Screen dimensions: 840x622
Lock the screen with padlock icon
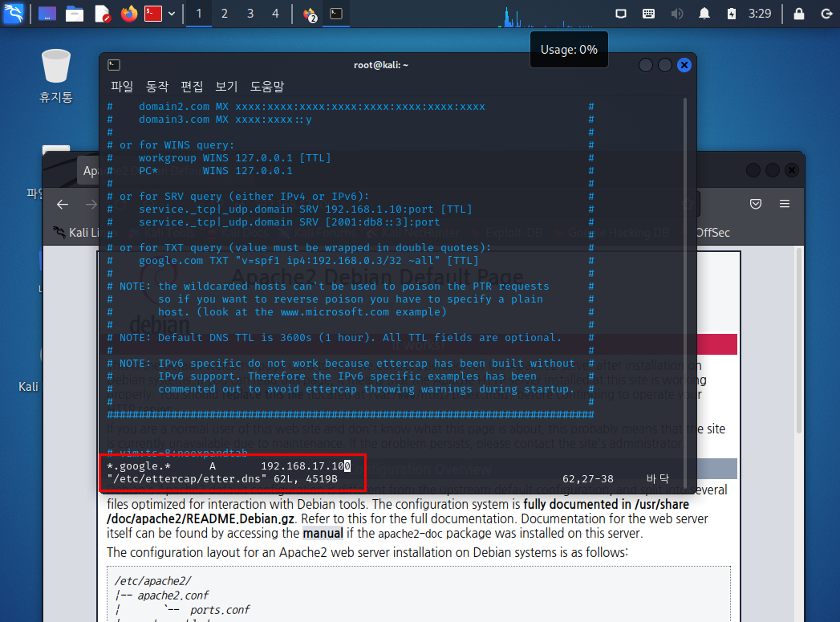[799, 14]
